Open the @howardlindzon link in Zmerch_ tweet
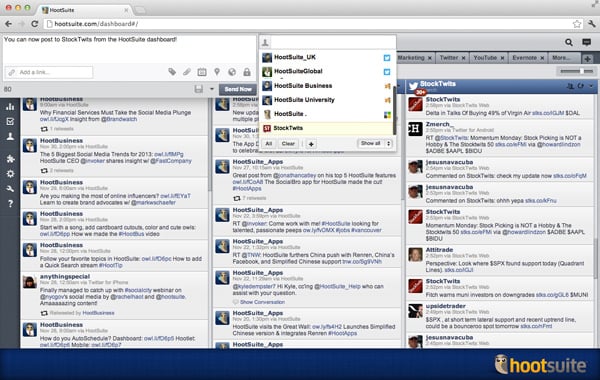600x380 pixels. pos(559,144)
